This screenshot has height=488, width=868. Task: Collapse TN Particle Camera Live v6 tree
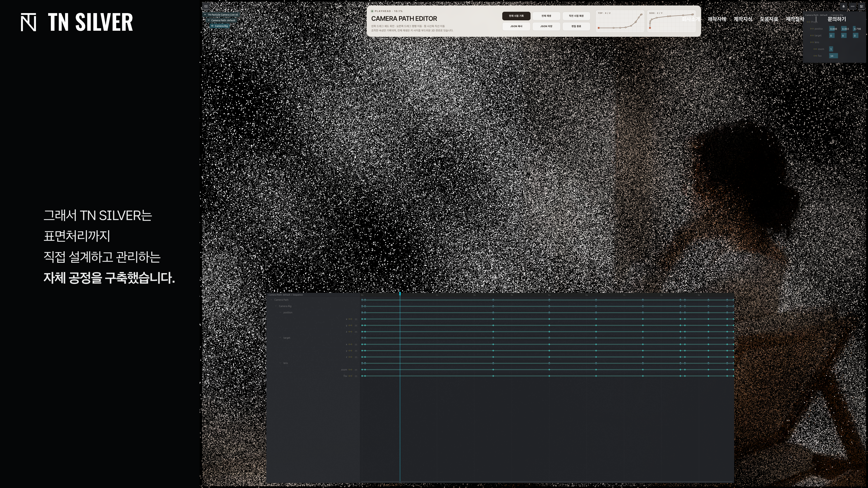coord(205,14)
